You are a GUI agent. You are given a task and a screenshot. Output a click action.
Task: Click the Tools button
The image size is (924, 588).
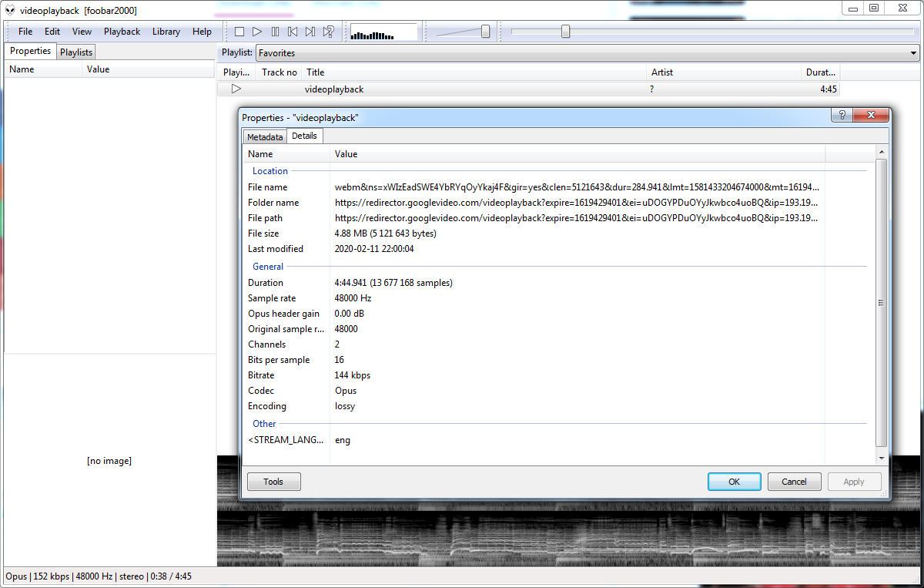pos(274,482)
